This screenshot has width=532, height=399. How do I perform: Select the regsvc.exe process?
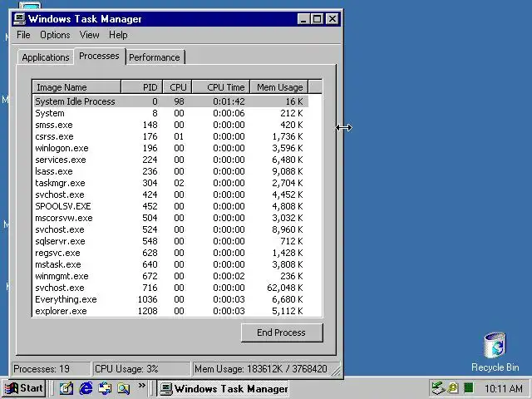pyautogui.click(x=171, y=253)
